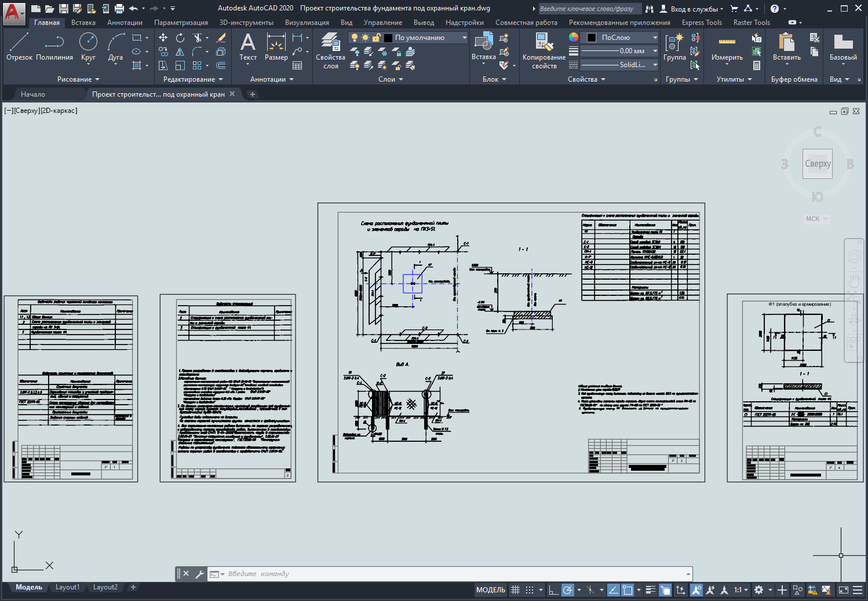This screenshot has height=601, width=868.
Task: Open the quick calculator in Утилиты
Action: tap(757, 65)
